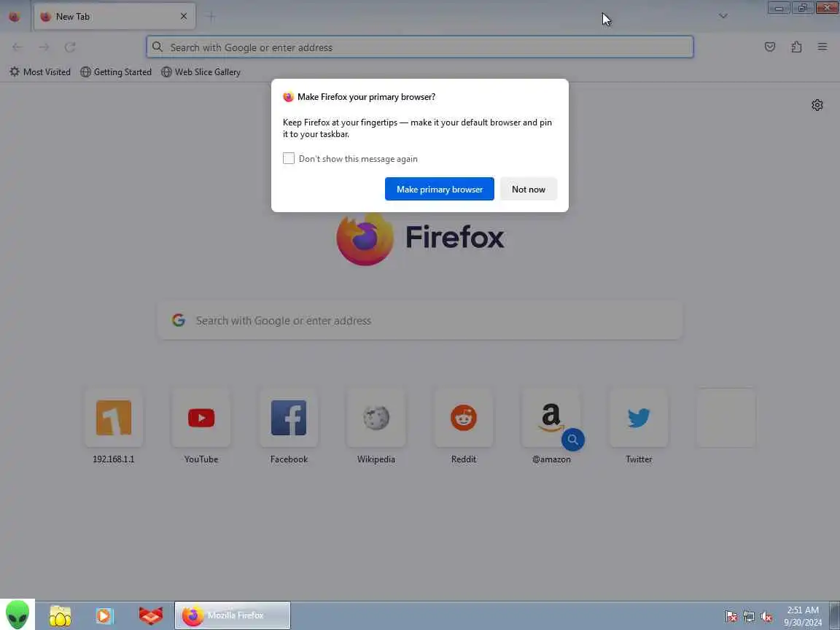Click the action center flag tray icon
The width and height of the screenshot is (840, 630).
pyautogui.click(x=731, y=616)
